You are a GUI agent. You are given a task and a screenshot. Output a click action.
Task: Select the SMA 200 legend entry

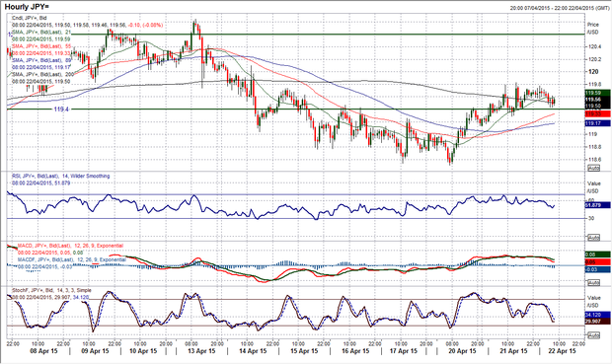pyautogui.click(x=41, y=75)
